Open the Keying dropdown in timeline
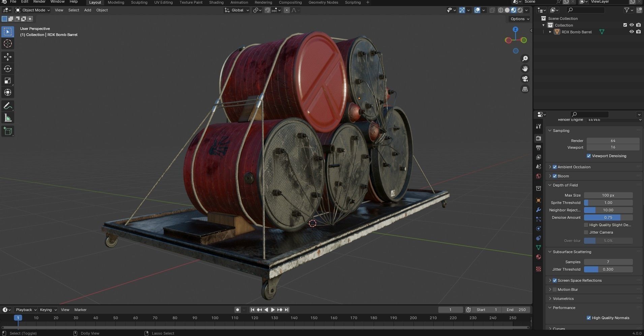This screenshot has height=336, width=644. tap(48, 310)
